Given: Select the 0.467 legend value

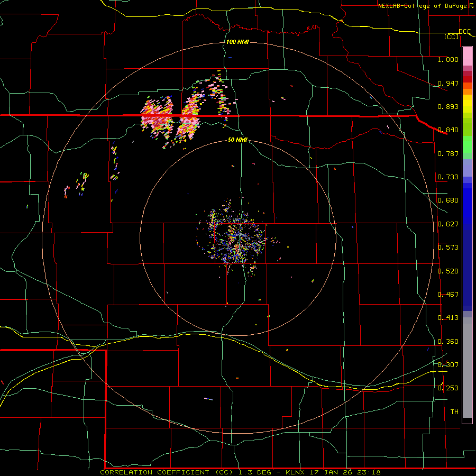Looking at the screenshot, I should coord(448,295).
